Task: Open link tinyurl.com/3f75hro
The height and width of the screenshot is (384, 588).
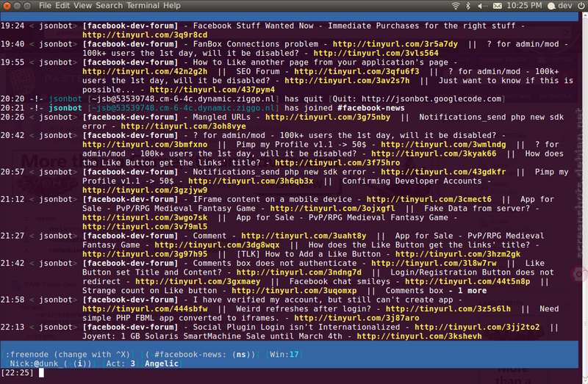Action: tap(337, 162)
